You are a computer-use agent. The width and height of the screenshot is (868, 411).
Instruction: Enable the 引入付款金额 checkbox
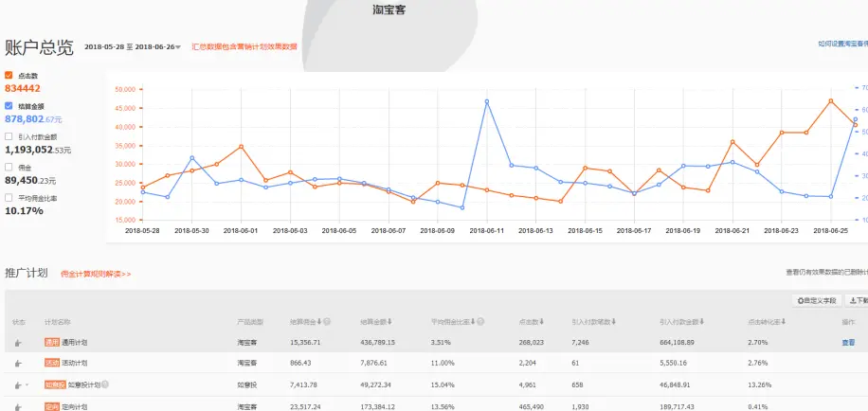(x=9, y=136)
